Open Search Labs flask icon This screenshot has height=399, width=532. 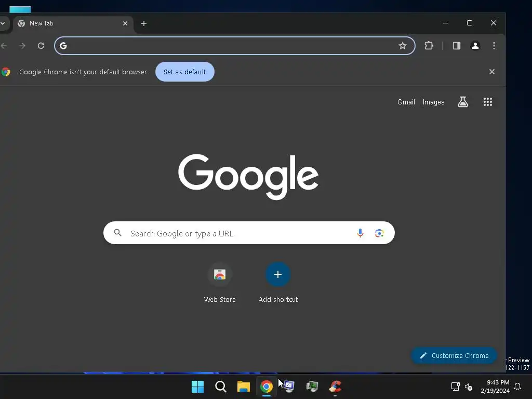click(x=463, y=102)
